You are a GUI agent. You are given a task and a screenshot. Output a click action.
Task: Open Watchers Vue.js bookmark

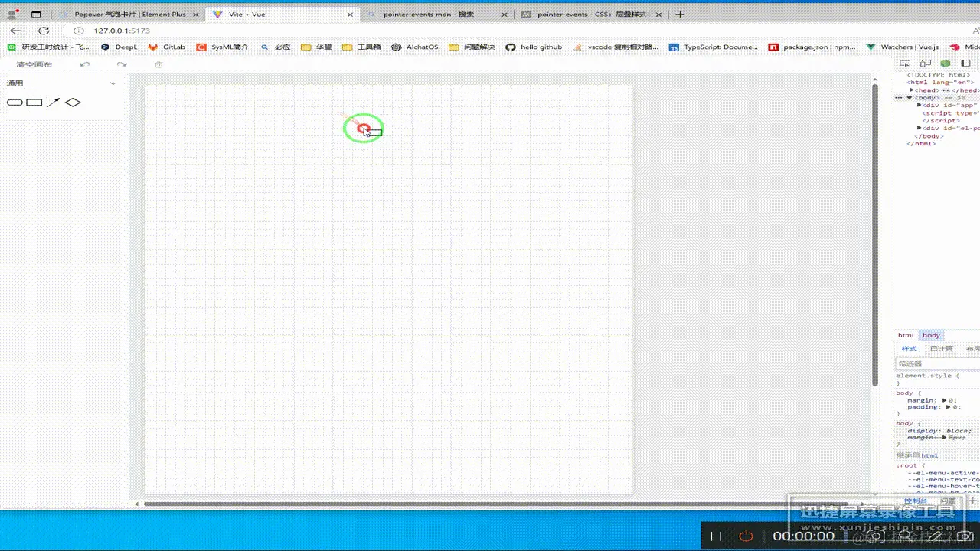point(903,47)
